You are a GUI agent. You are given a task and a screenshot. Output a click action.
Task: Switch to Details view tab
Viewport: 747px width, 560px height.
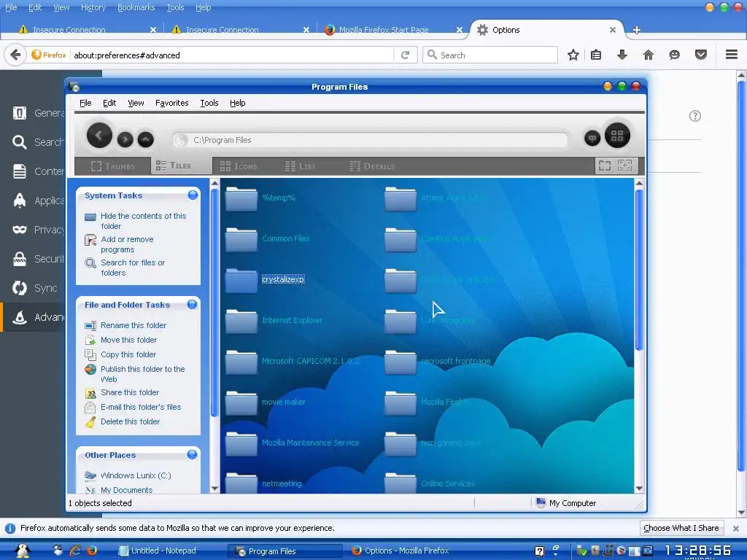(x=372, y=166)
